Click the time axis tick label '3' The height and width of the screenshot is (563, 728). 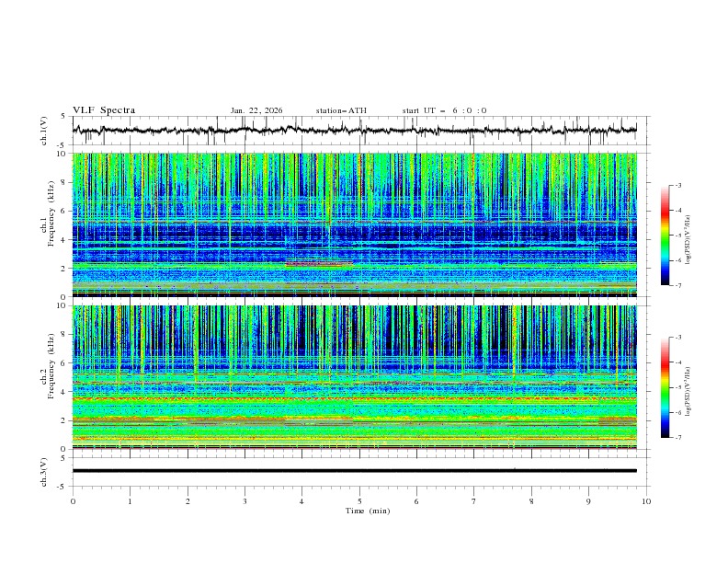coord(245,501)
